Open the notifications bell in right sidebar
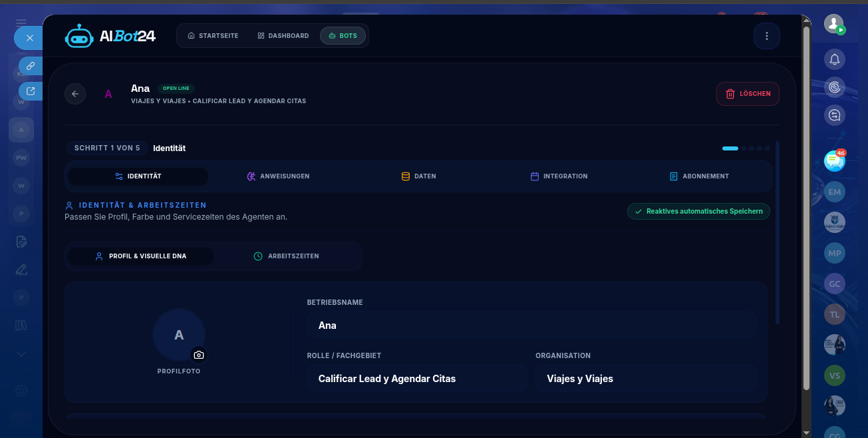 (835, 59)
